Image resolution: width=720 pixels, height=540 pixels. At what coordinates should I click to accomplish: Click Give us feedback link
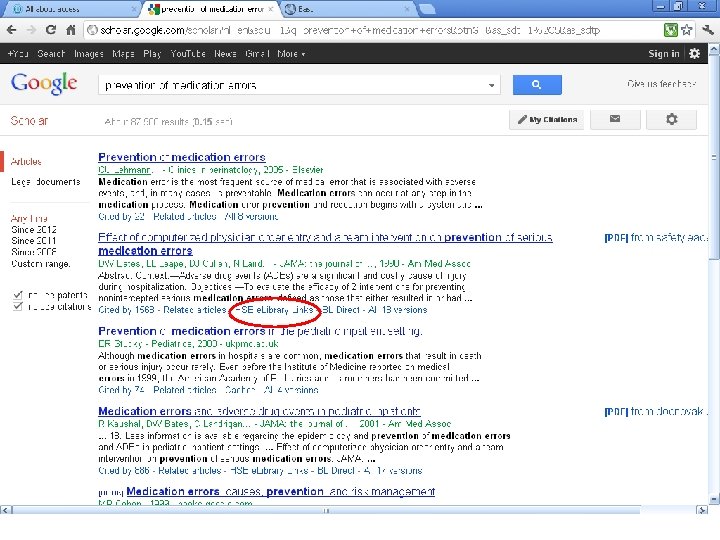pos(661,84)
